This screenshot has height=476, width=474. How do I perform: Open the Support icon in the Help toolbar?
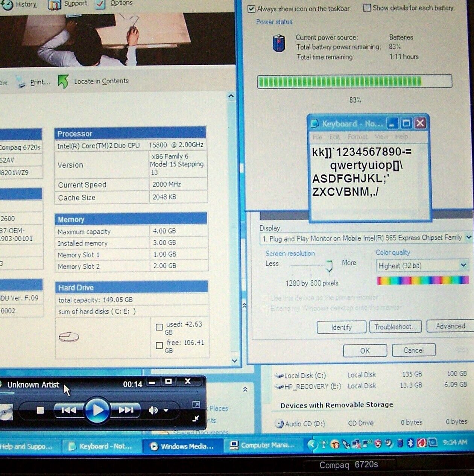point(54,5)
